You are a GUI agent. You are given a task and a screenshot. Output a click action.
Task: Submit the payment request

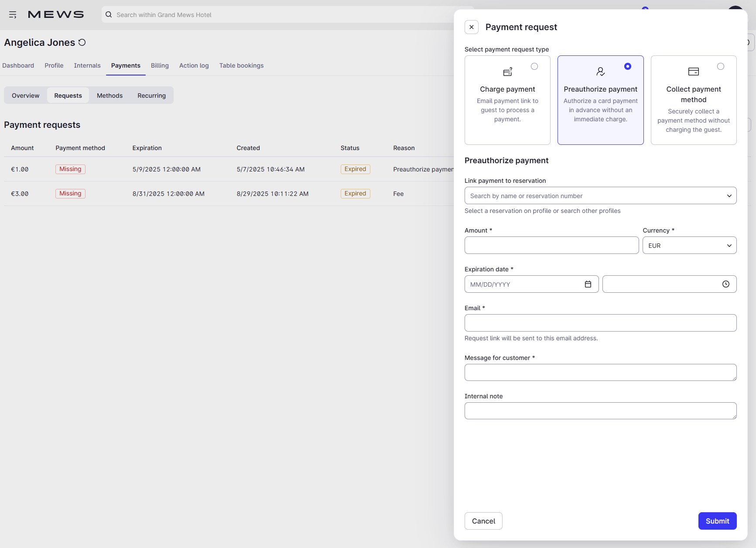point(718,521)
